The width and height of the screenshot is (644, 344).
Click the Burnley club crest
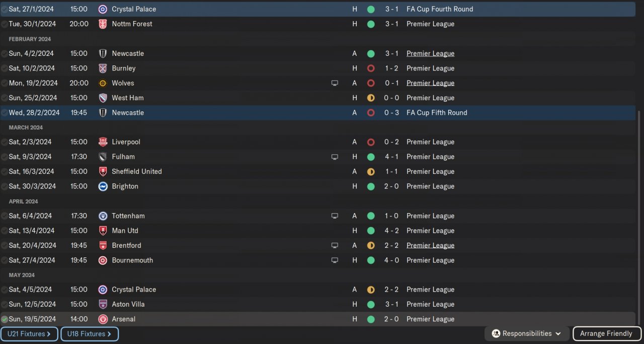[x=103, y=68]
